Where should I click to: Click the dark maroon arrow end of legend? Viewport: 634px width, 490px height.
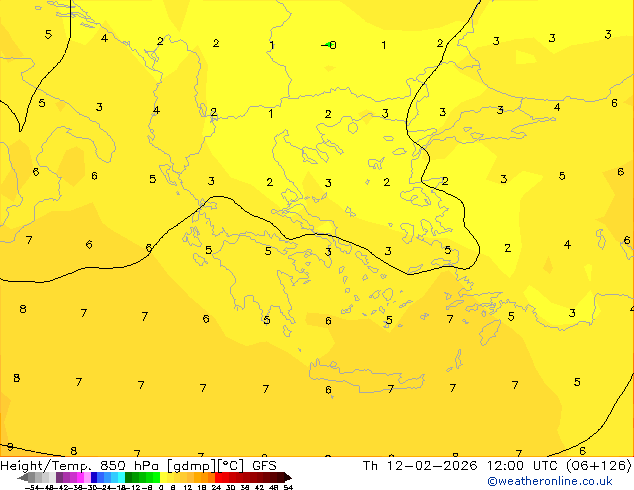coord(287,478)
